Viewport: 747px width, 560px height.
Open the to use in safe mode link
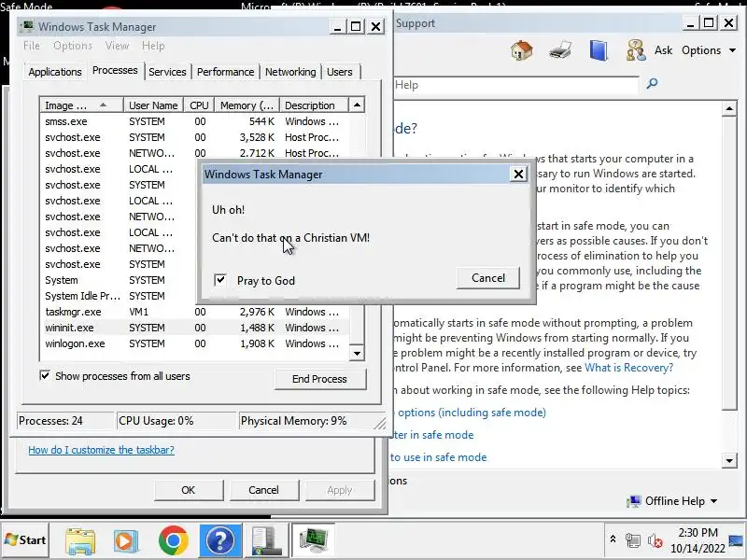click(x=438, y=457)
